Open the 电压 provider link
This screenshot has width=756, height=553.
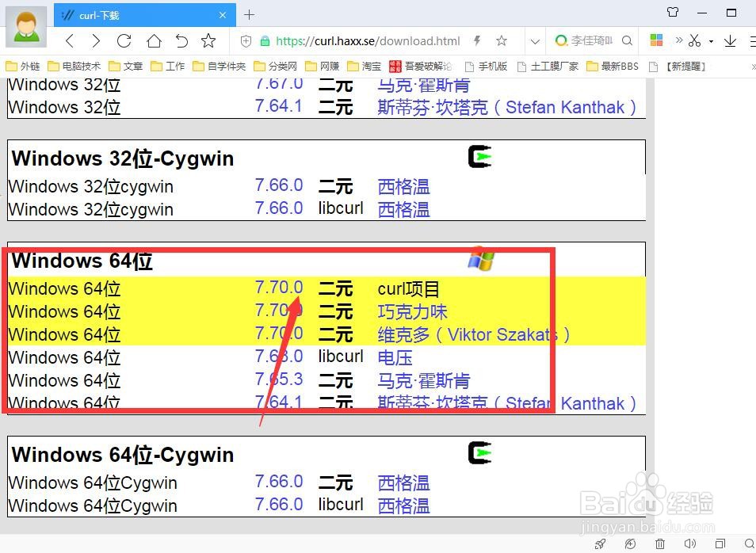[395, 357]
